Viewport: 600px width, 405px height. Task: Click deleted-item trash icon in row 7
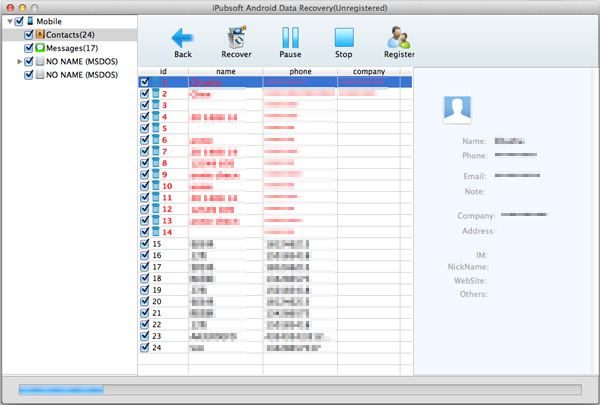click(x=155, y=151)
